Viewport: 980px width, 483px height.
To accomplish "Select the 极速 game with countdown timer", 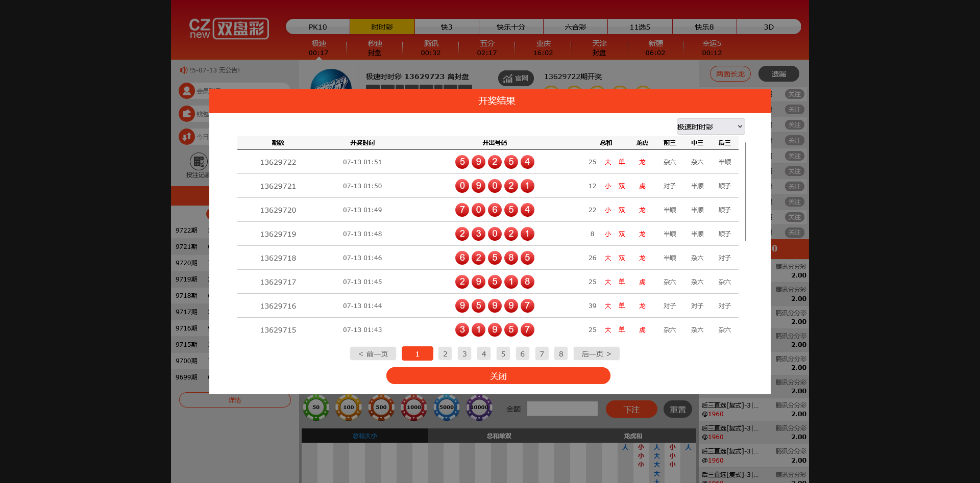I will (318, 48).
